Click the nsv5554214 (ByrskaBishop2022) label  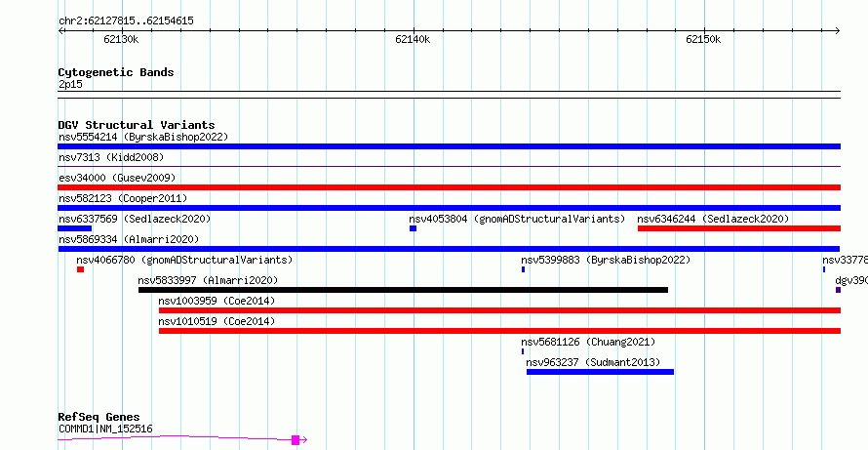[143, 137]
